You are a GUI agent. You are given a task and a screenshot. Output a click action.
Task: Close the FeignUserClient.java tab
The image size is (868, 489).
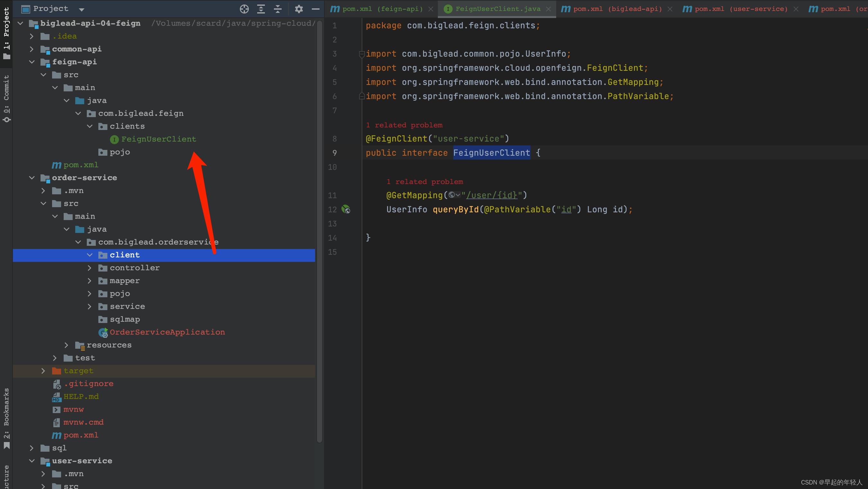tap(548, 9)
